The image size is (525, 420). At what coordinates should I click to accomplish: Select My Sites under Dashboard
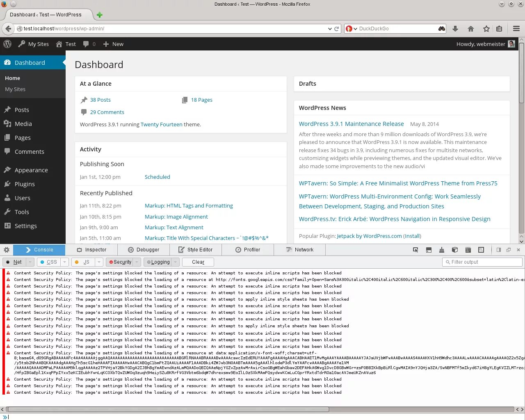tap(15, 89)
